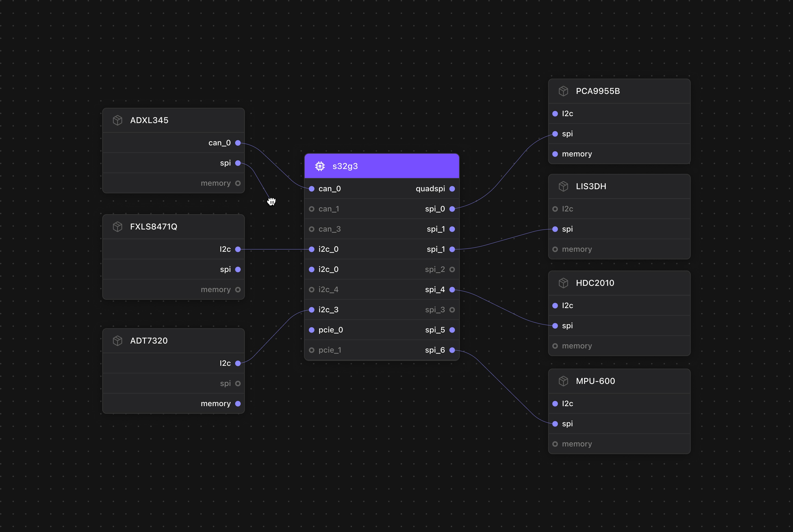Click the unconnected spi port on FXLS8471Q
The image size is (793, 532).
(238, 269)
